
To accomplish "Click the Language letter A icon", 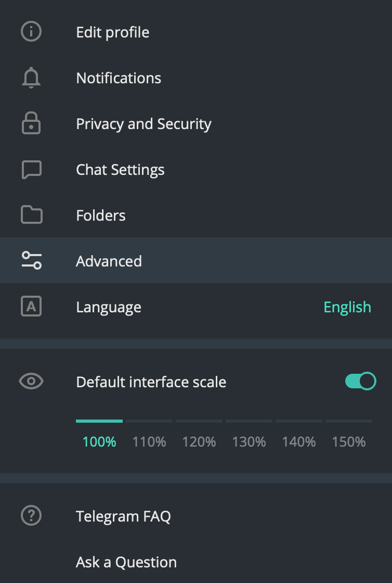I will pyautogui.click(x=31, y=307).
